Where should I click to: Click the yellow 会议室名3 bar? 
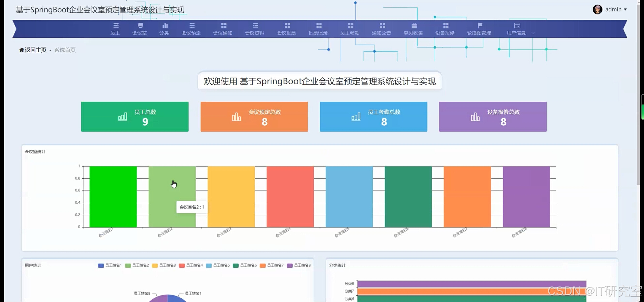pos(231,197)
